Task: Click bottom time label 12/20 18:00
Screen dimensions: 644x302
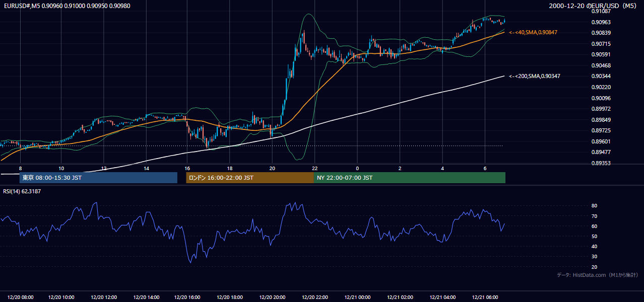Action: pos(229,297)
